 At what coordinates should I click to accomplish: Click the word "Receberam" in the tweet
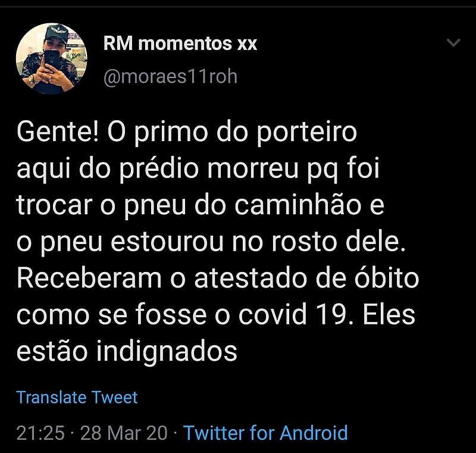click(86, 279)
